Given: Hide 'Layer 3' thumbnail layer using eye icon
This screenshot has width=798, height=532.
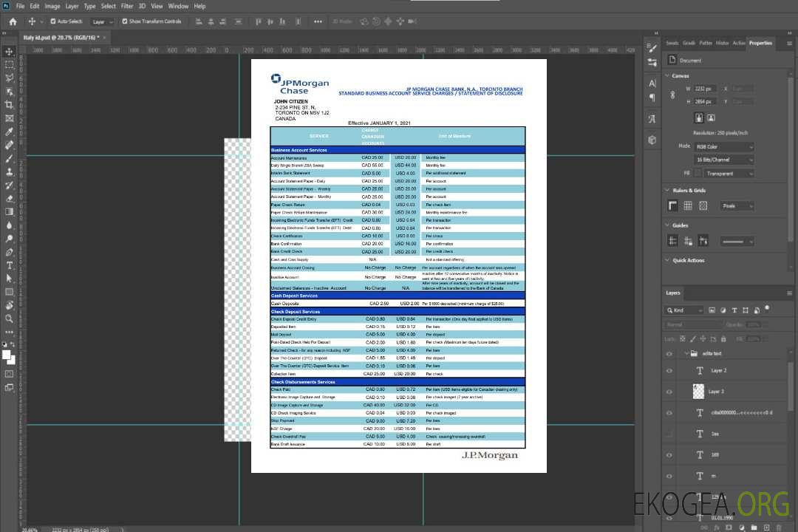Looking at the screenshot, I should [669, 392].
